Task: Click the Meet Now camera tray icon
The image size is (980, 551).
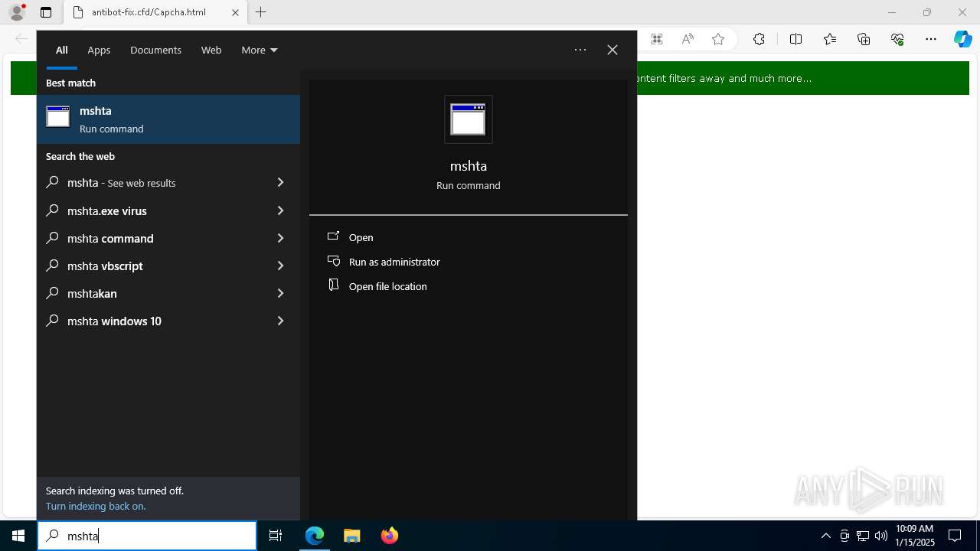Action: [844, 536]
